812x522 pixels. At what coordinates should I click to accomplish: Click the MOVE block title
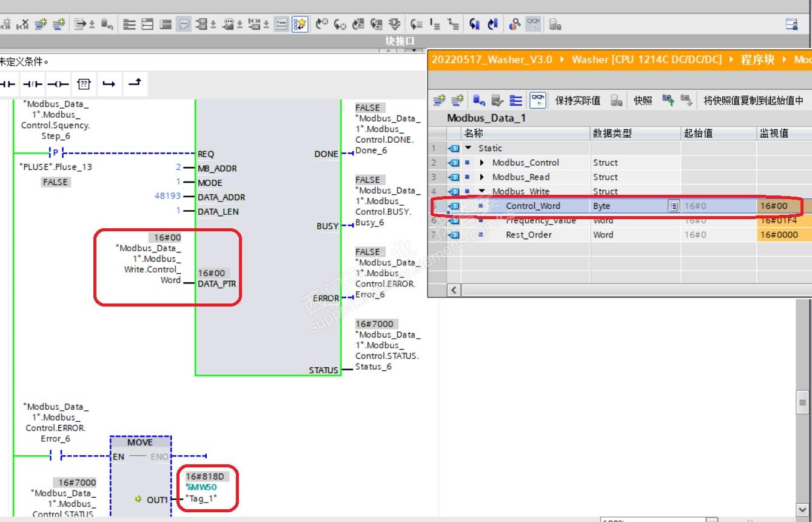coord(140,442)
